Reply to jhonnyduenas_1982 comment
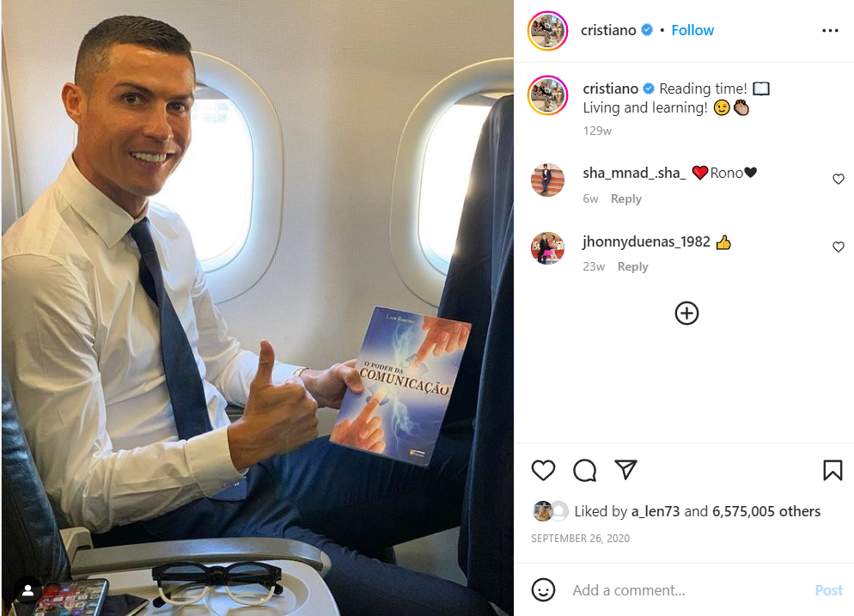 point(632,267)
